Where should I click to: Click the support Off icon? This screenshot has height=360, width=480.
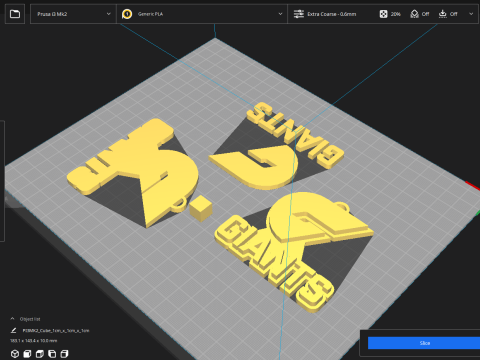pyautogui.click(x=414, y=14)
